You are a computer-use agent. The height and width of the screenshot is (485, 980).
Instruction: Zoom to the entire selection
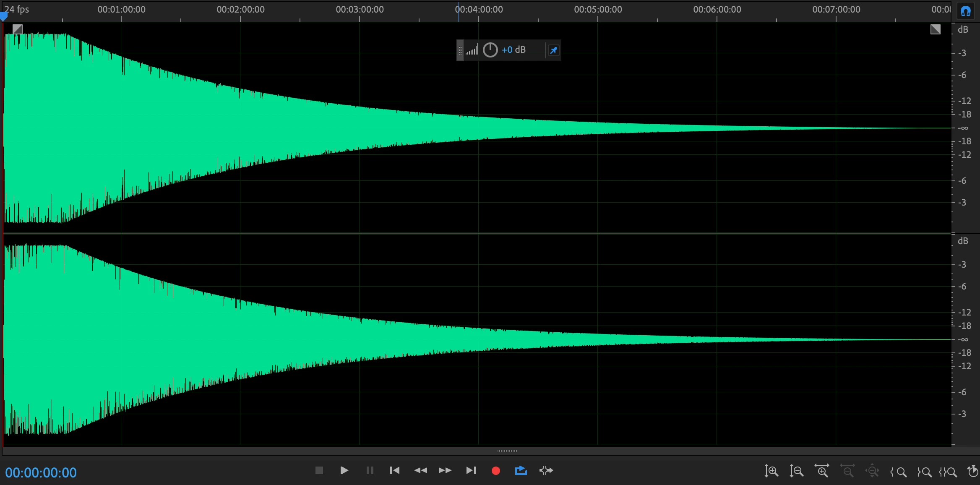click(x=948, y=472)
